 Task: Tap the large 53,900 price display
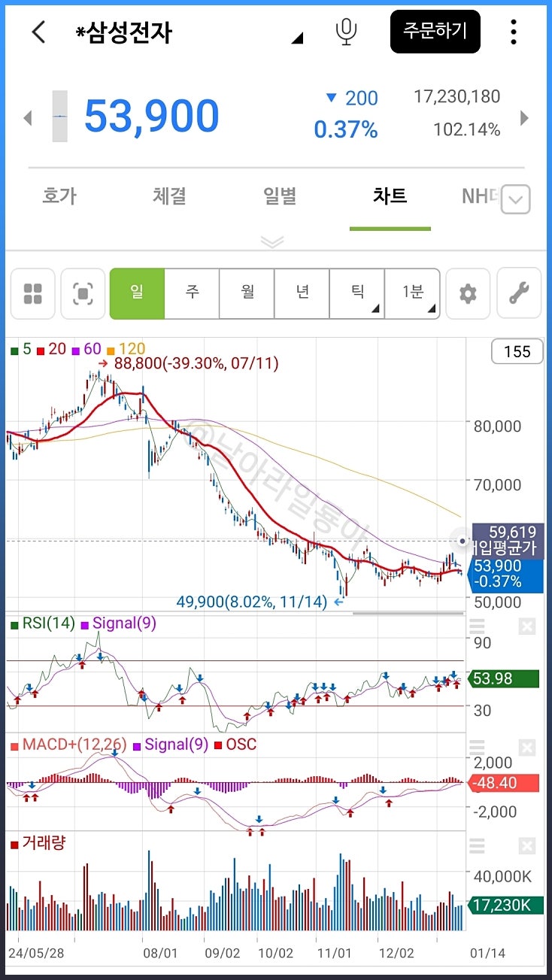(x=151, y=117)
